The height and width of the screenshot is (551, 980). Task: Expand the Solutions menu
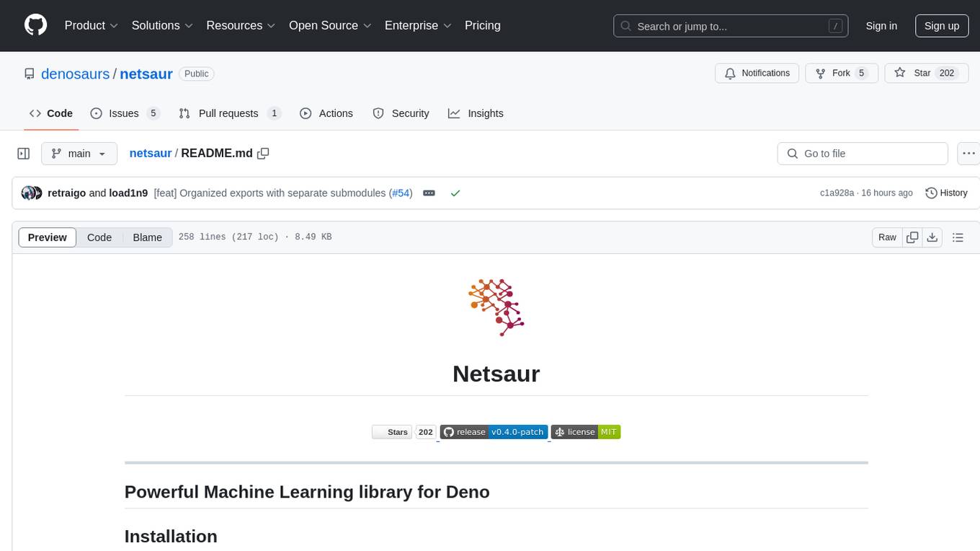point(162,25)
